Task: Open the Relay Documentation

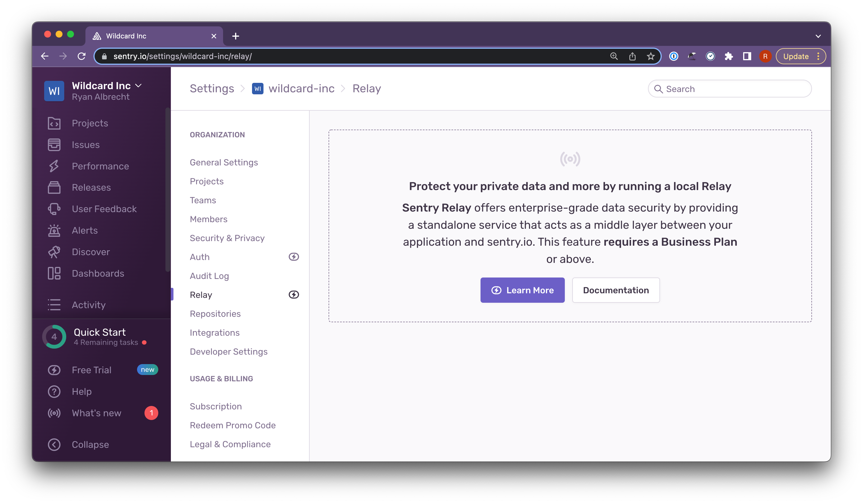Action: (615, 290)
